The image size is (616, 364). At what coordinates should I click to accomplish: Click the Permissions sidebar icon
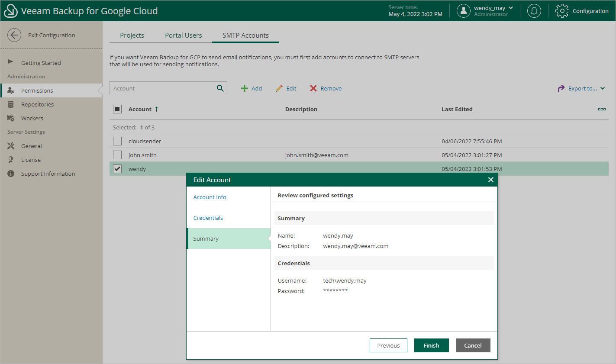click(11, 90)
